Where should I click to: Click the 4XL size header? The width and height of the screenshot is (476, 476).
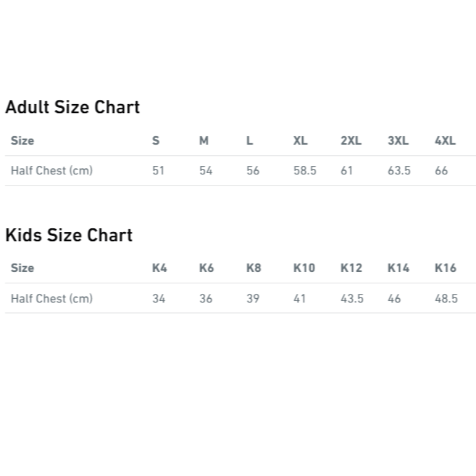click(x=445, y=140)
